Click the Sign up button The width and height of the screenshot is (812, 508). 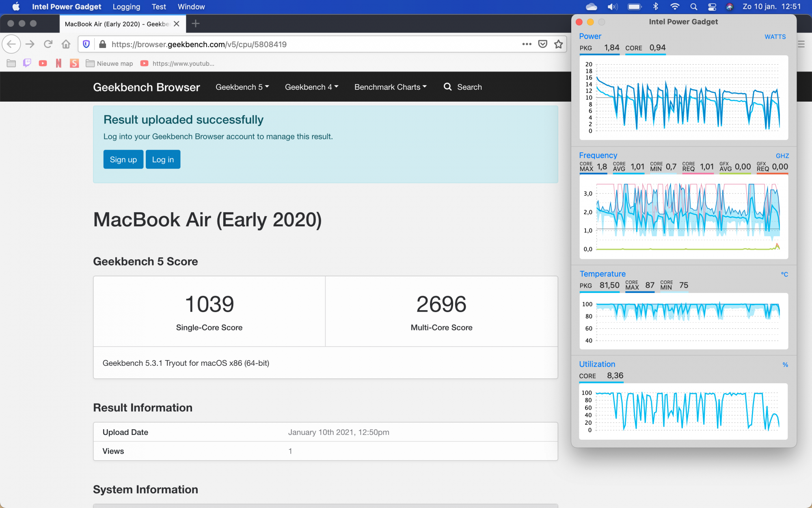tap(123, 159)
